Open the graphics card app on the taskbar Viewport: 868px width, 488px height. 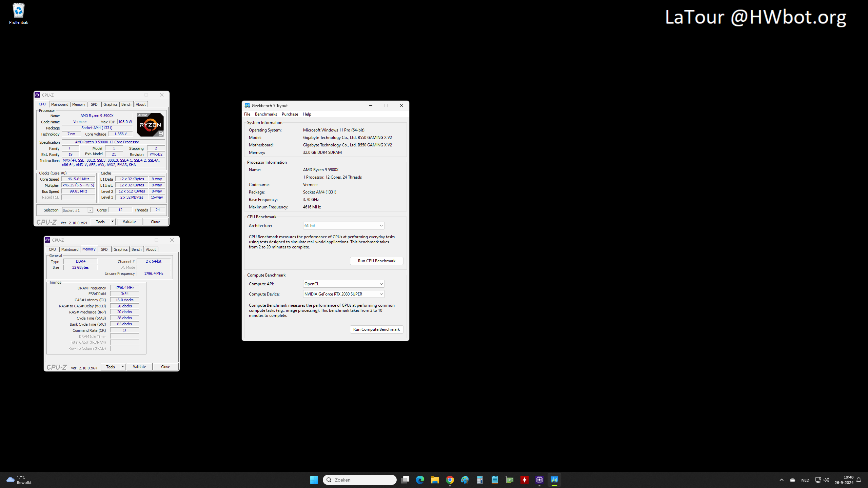510,480
